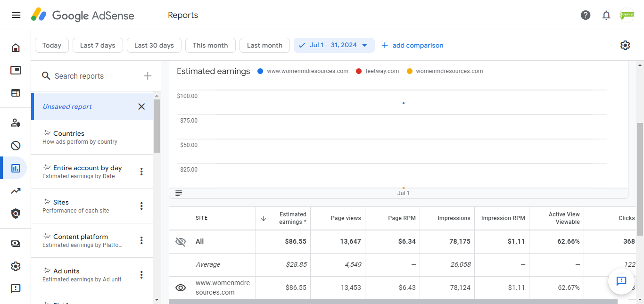This screenshot has width=644, height=304.
Task: Open the Sites sidebar icon
Action: (x=16, y=93)
